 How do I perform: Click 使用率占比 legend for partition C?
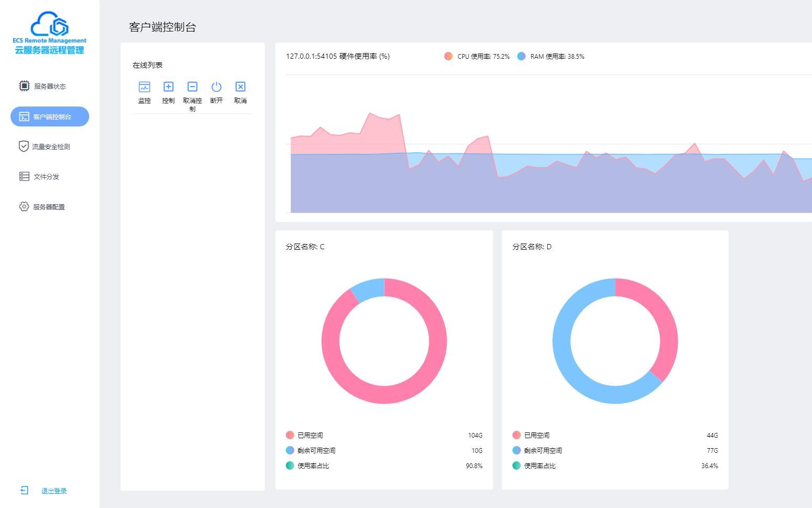coord(308,465)
